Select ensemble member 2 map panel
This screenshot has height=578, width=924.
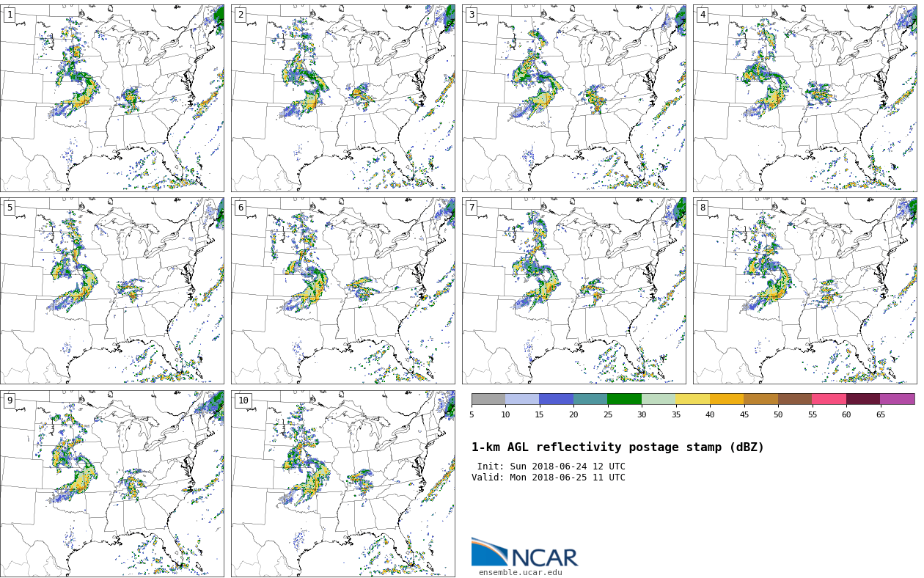(x=343, y=98)
